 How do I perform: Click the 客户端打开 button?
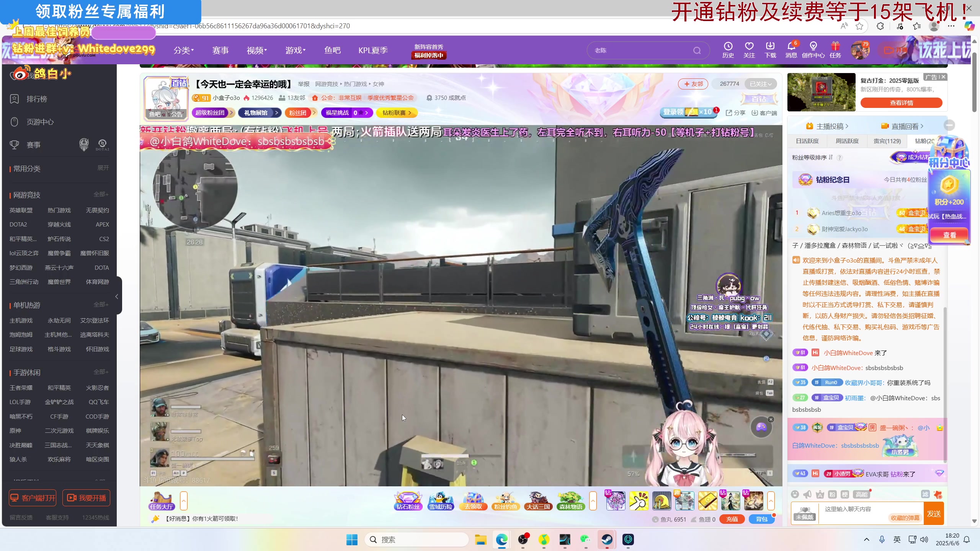(33, 498)
